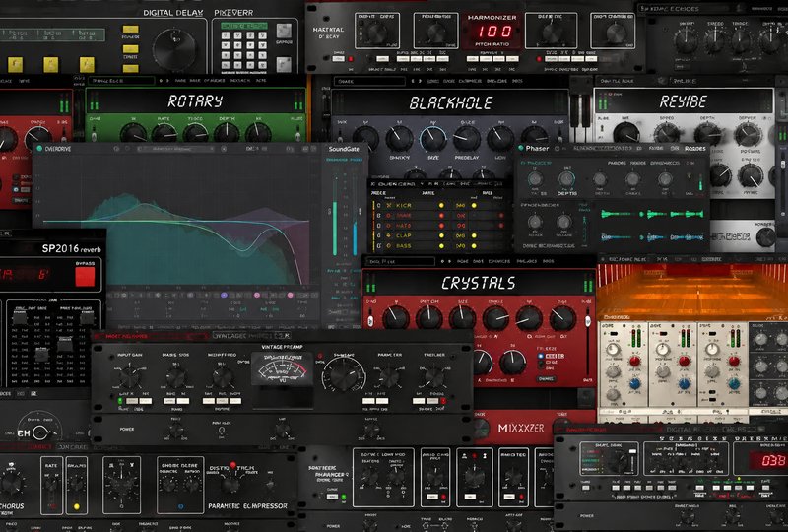The width and height of the screenshot is (788, 532).
Task: Click the Harmonizer pitch ratio 100 display
Action: [493, 32]
